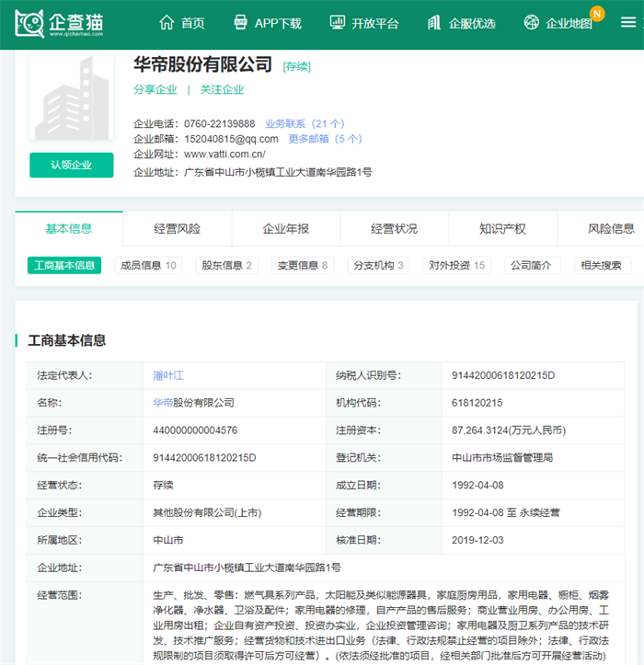Switch to the 基本信息 tab
Screen dimensions: 644x665
69,229
